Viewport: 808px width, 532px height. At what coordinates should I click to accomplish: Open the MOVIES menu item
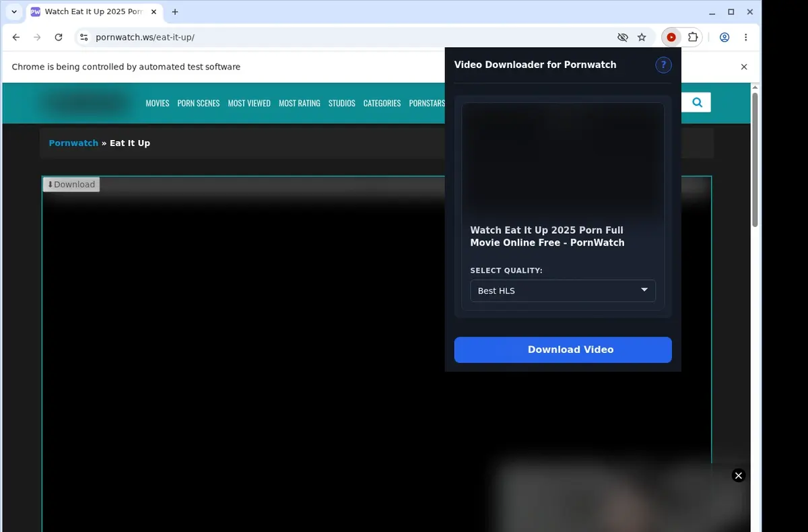[158, 103]
